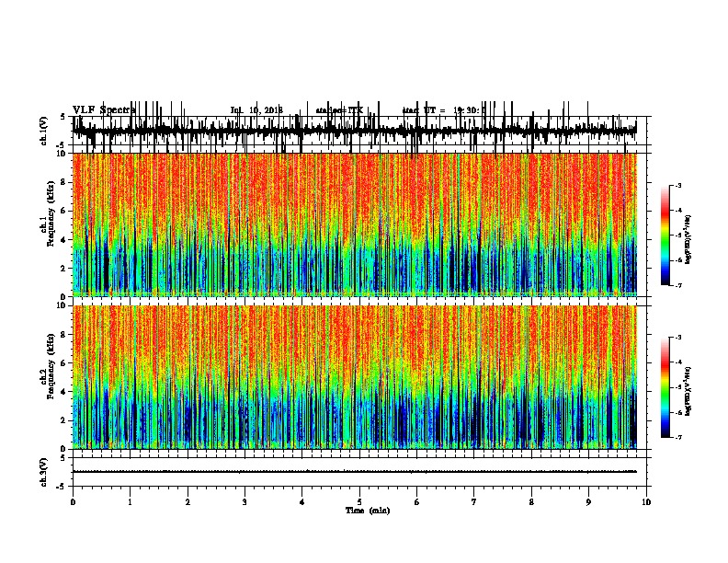This screenshot has width=728, height=563.
Task: Click time axis tick label '0'
Action: click(x=73, y=502)
